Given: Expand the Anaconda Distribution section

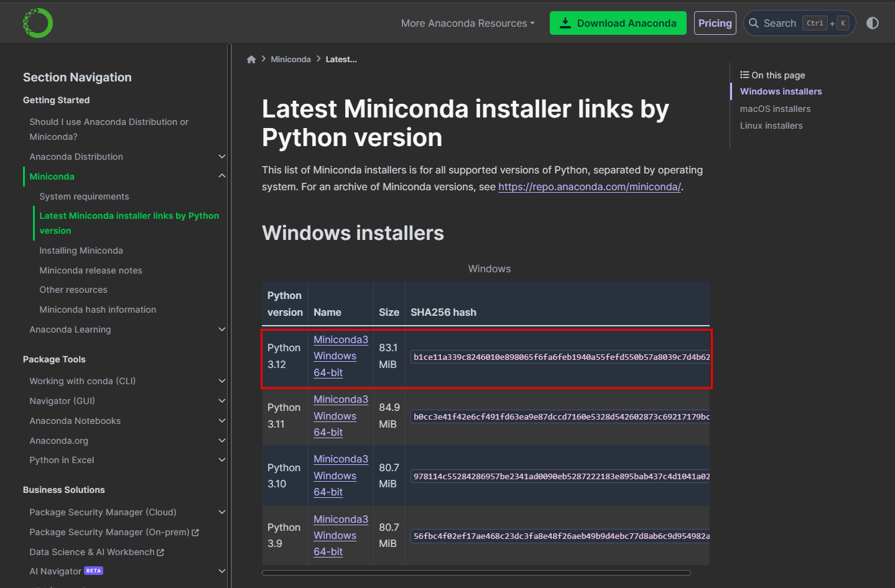Looking at the screenshot, I should click(x=222, y=157).
